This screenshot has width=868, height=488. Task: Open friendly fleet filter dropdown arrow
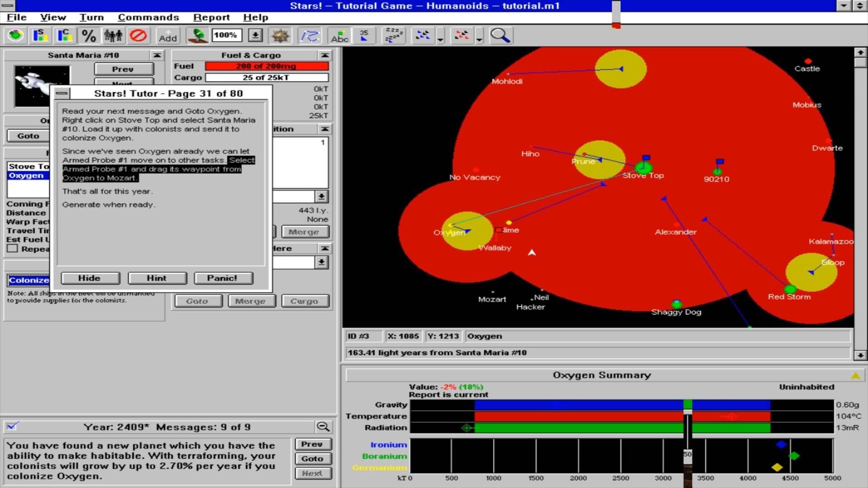point(440,36)
